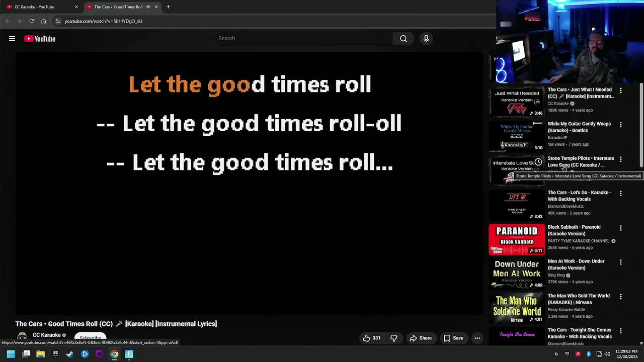
Task: Reload the page in Chrome
Action: tap(31, 21)
